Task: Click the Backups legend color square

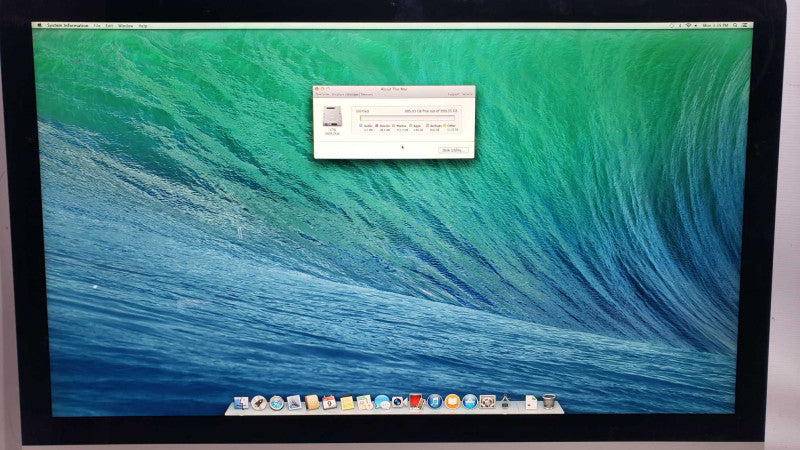Action: (x=427, y=126)
